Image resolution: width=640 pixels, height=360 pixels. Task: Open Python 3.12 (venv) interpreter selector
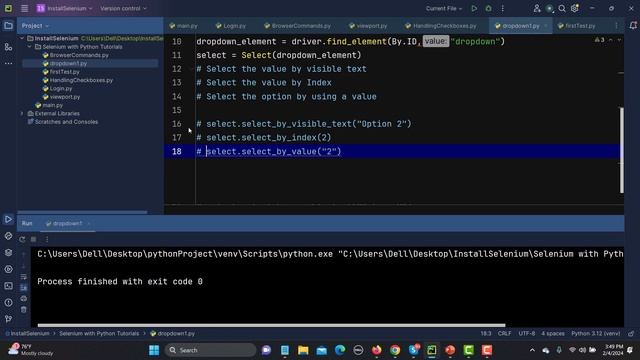point(596,333)
